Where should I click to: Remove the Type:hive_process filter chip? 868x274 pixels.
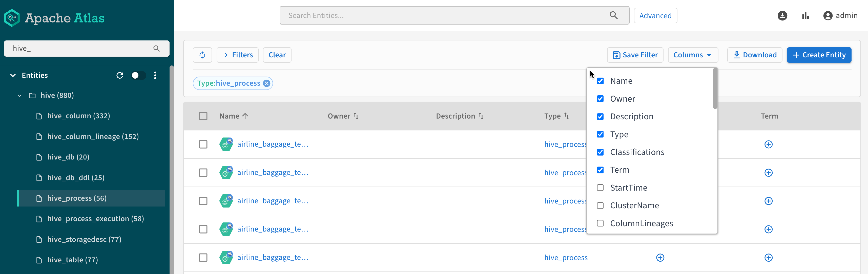[x=266, y=83]
